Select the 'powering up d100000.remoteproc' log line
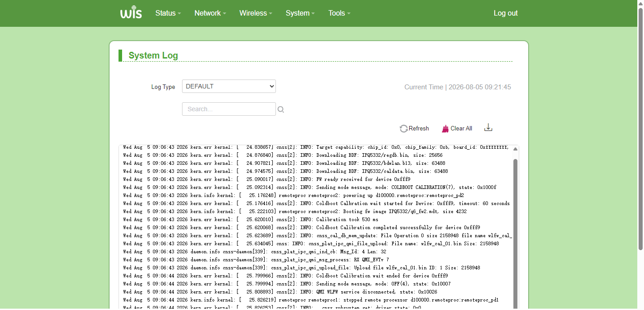Image resolution: width=644 pixels, height=310 pixels. [293, 195]
